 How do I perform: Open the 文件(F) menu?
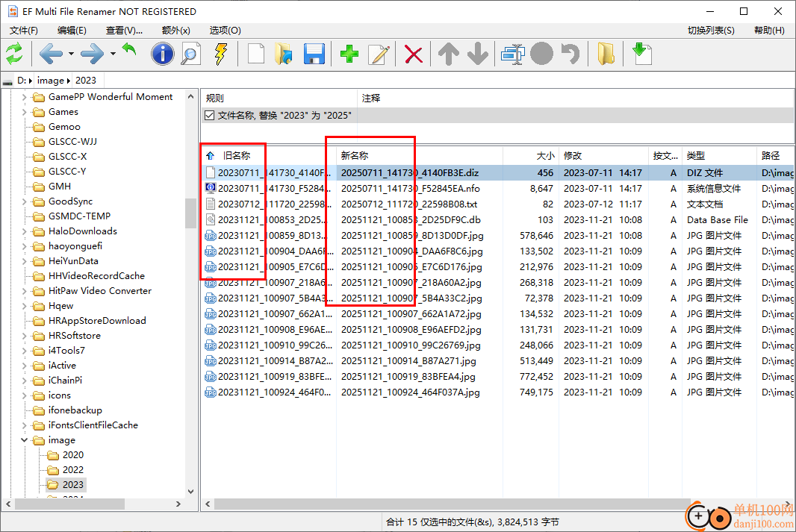pos(24,31)
